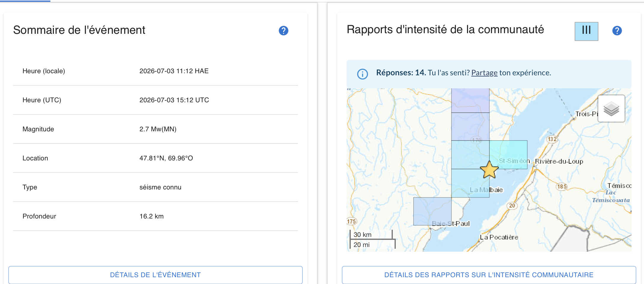Screen dimensions: 644x284
Task: Follow the Partage link
Action: 484,73
